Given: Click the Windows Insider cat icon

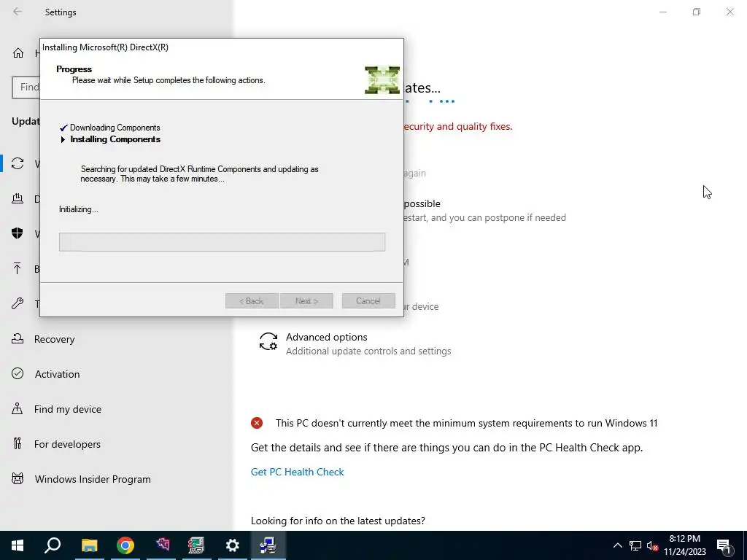Looking at the screenshot, I should 18,478.
